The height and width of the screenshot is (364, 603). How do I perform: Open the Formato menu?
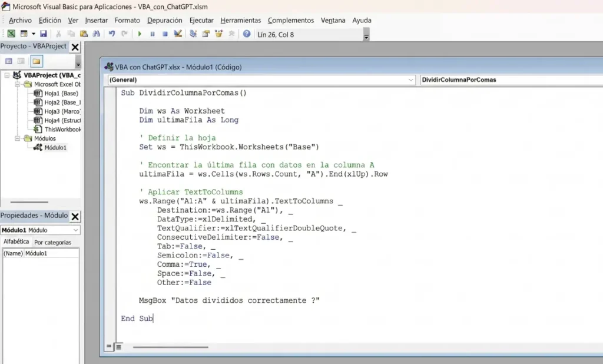127,21
